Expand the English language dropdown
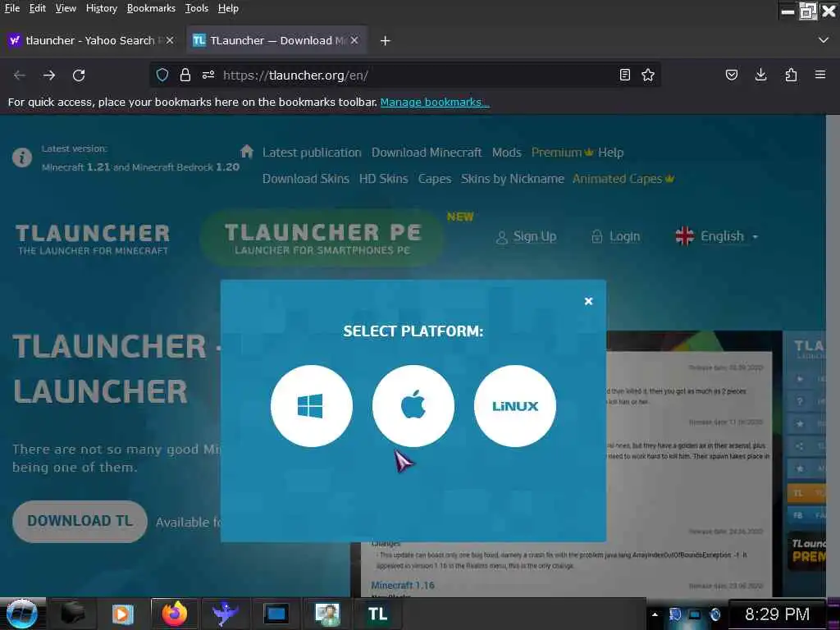The image size is (840, 630). tap(717, 236)
